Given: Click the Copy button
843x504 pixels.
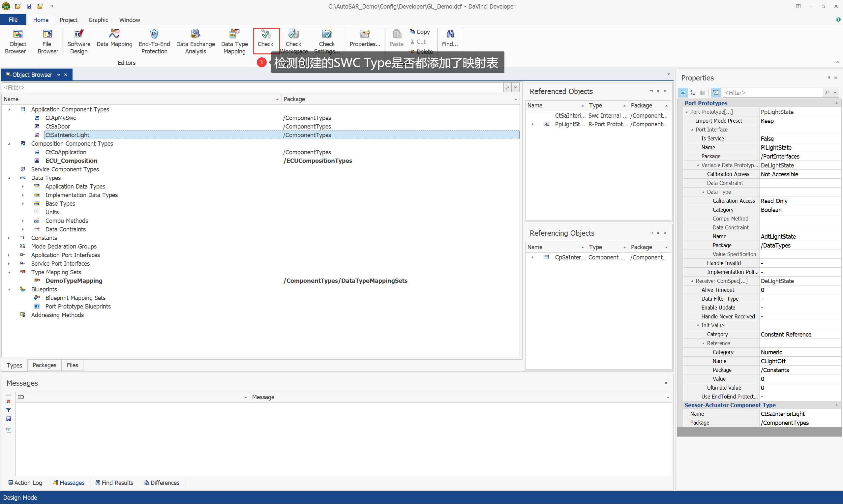Looking at the screenshot, I should tap(420, 32).
